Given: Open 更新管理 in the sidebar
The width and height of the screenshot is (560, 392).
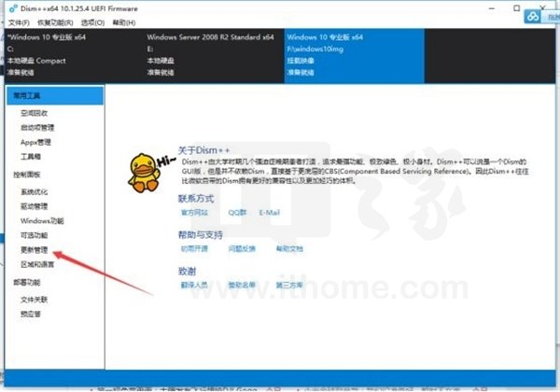Looking at the screenshot, I should 34,250.
